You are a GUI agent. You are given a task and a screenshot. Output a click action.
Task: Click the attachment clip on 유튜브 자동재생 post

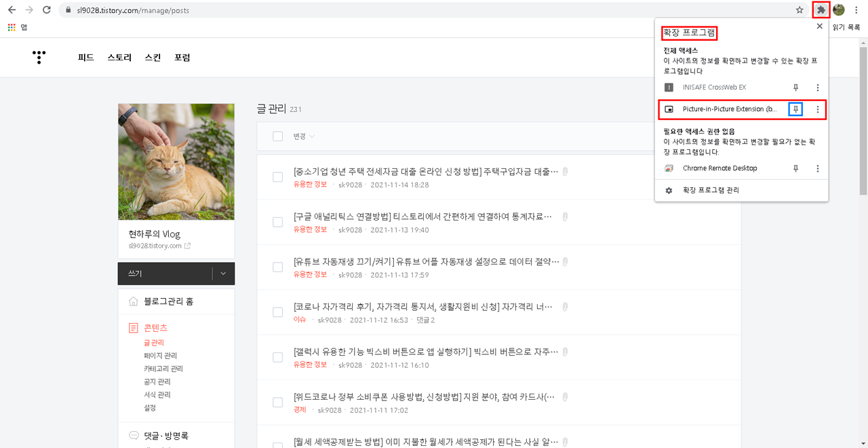coord(565,261)
